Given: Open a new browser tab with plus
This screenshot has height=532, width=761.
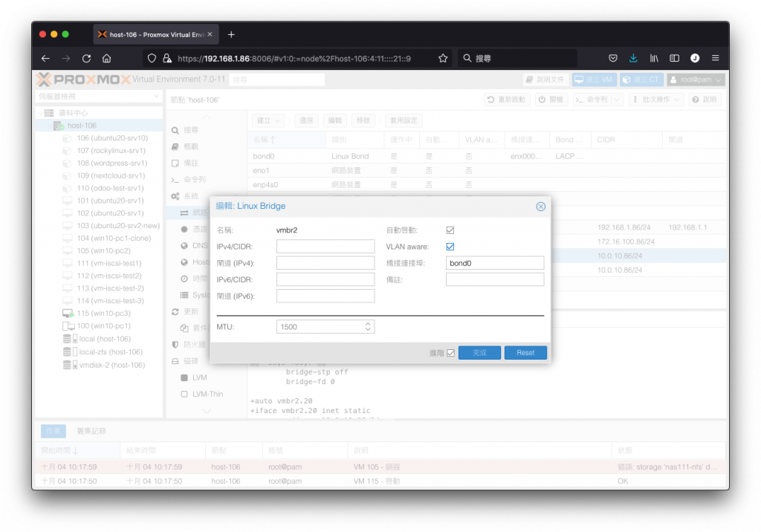Looking at the screenshot, I should click(231, 34).
